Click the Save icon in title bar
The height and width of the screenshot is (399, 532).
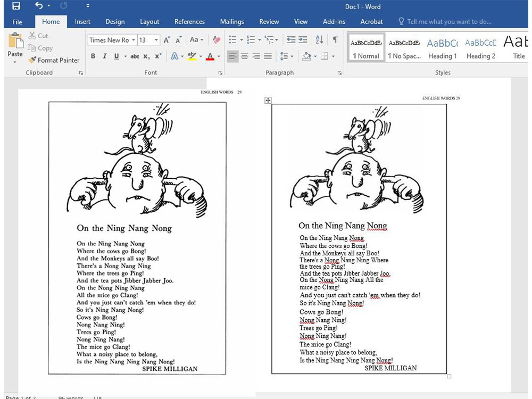coord(16,6)
